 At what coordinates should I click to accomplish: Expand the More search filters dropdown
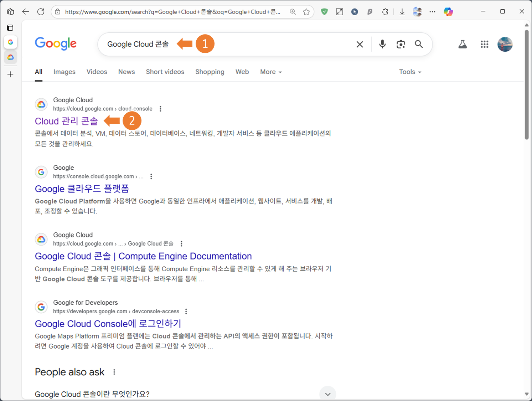coord(271,72)
